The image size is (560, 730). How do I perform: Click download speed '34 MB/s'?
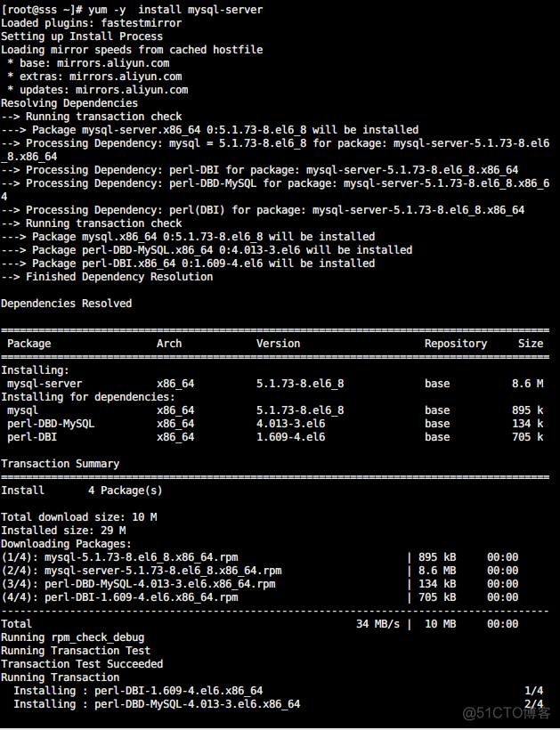[377, 624]
